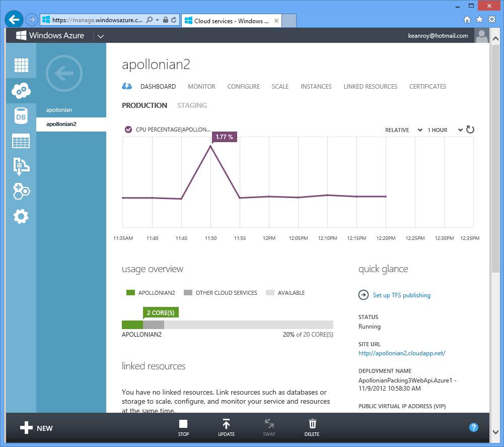This screenshot has height=447, width=504.
Task: Toggle the CPU Percentage metric checkmark
Action: 128,130
